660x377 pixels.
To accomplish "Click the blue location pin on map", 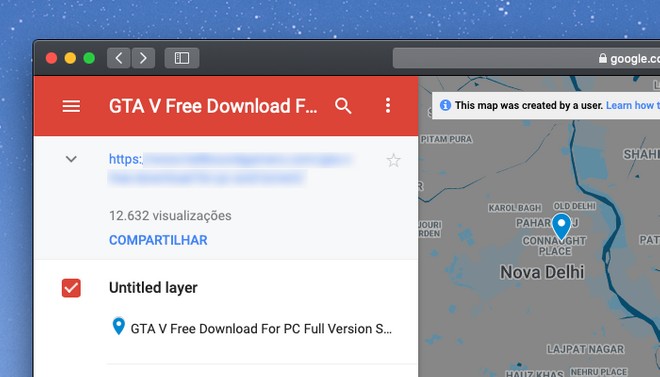I will coord(561,226).
